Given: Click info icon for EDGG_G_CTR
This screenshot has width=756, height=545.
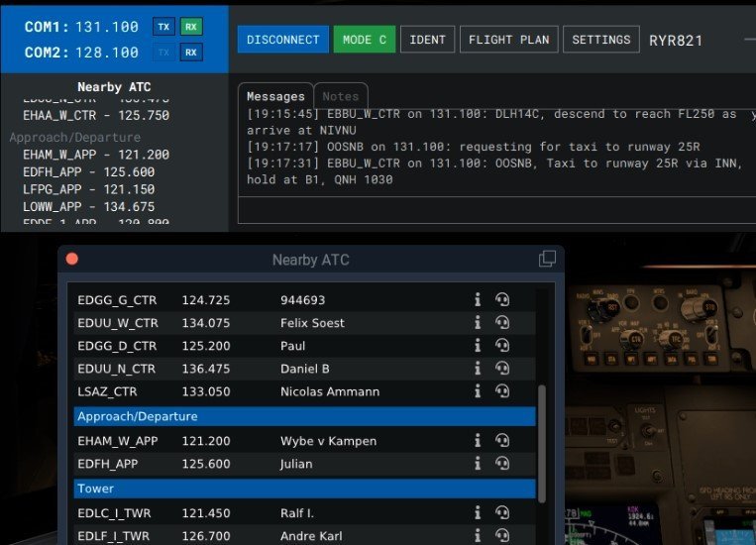Looking at the screenshot, I should pyautogui.click(x=478, y=299).
